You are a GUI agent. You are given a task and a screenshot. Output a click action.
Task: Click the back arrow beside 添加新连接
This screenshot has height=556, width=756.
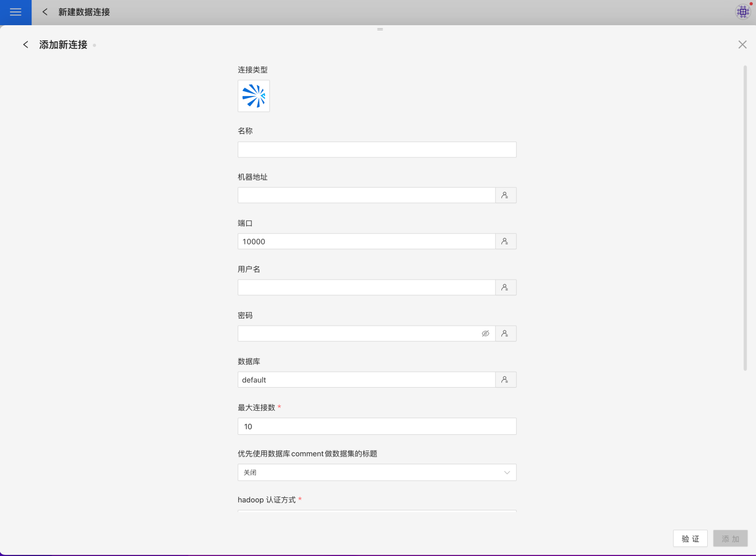click(x=26, y=45)
